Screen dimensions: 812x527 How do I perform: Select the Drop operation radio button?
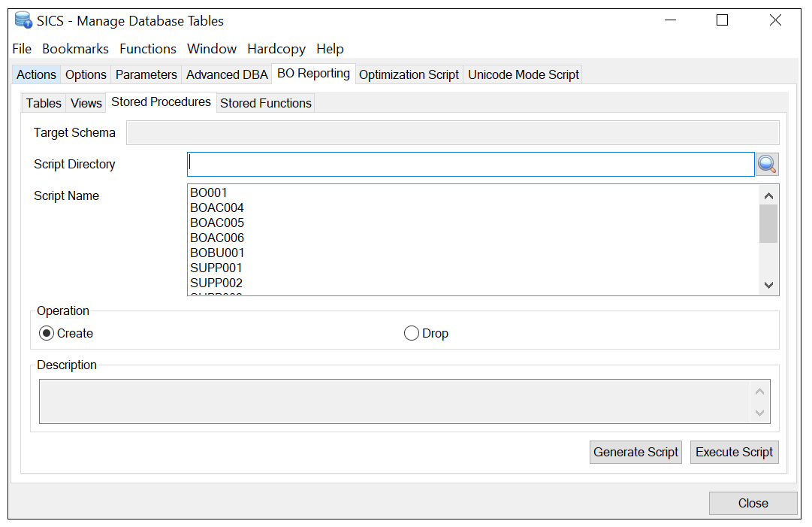[412, 333]
